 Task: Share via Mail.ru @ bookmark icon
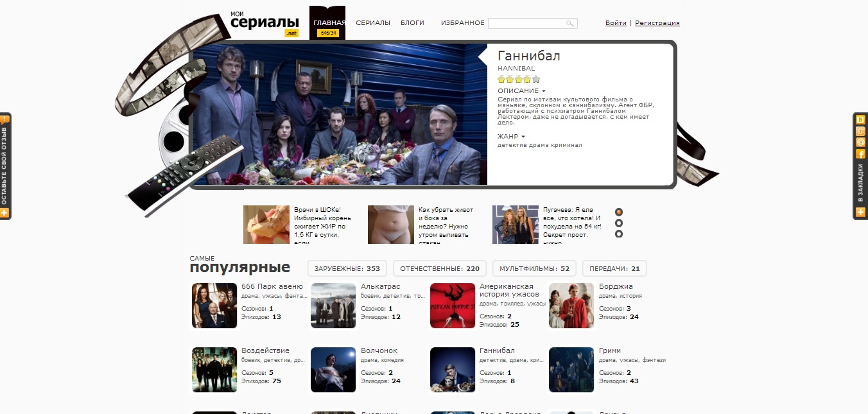click(x=860, y=142)
